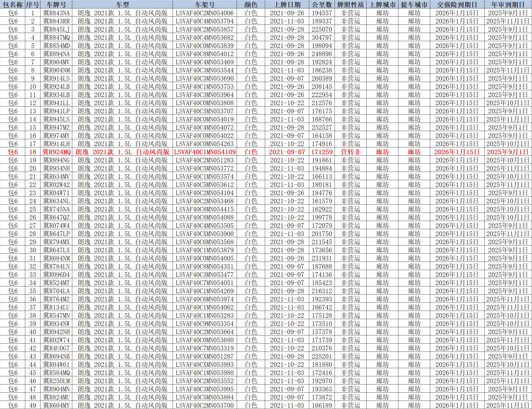The height and width of the screenshot is (409, 532).
Task: Select mileage value 161579
Action: click(322, 201)
